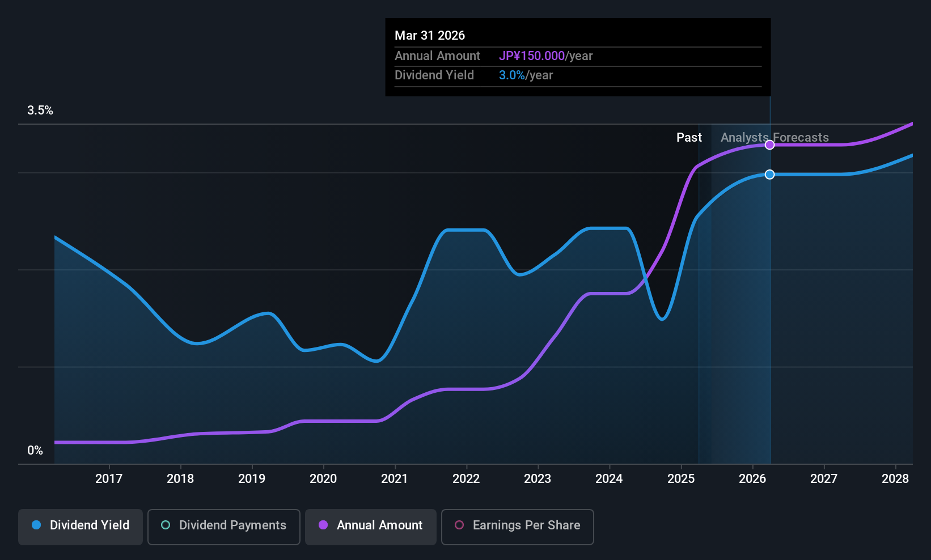Viewport: 931px width, 560px height.
Task: Click the tooltip Annual Amount row label
Action: tap(437, 56)
